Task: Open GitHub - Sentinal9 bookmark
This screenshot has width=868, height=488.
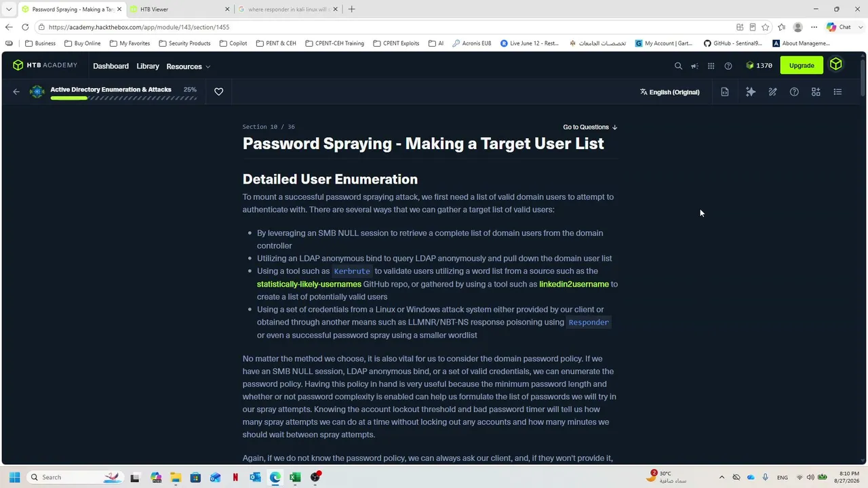Action: point(732,43)
